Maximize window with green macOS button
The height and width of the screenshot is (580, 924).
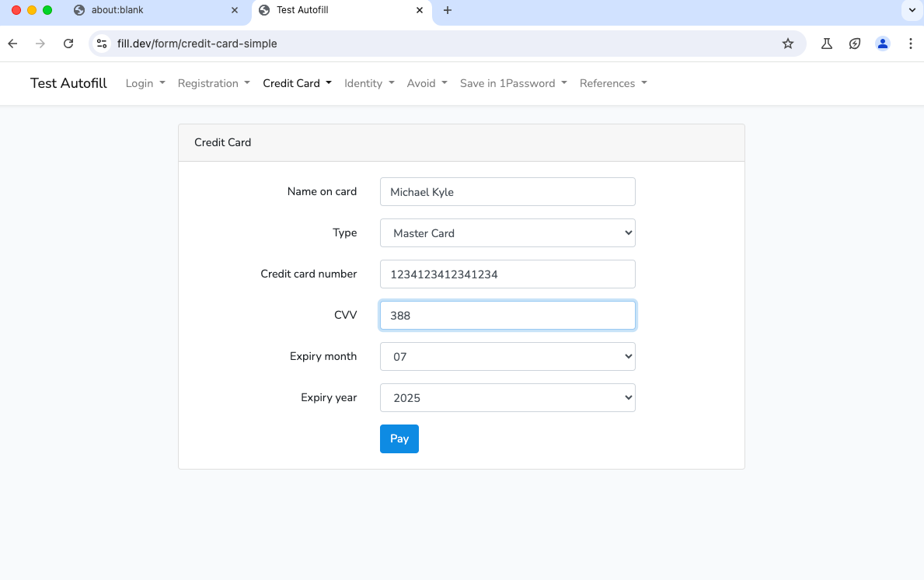(x=47, y=10)
